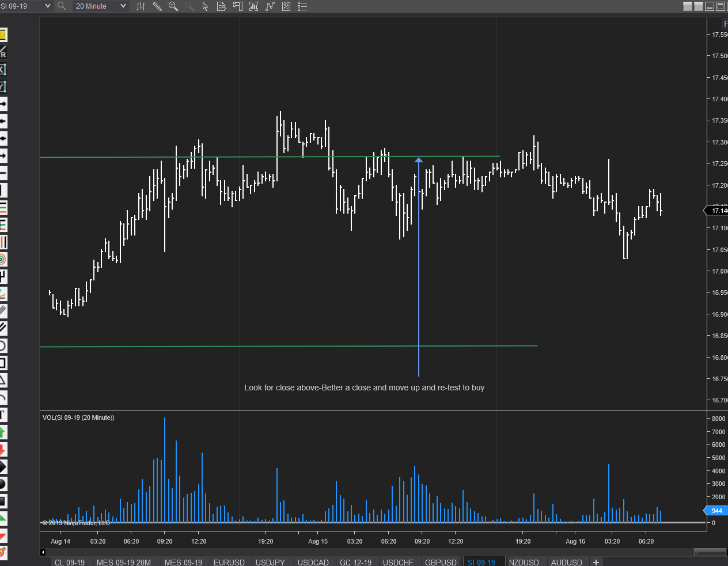The width and height of the screenshot is (728, 566).
Task: Select the green triangle up marker
Action: coord(3,518)
